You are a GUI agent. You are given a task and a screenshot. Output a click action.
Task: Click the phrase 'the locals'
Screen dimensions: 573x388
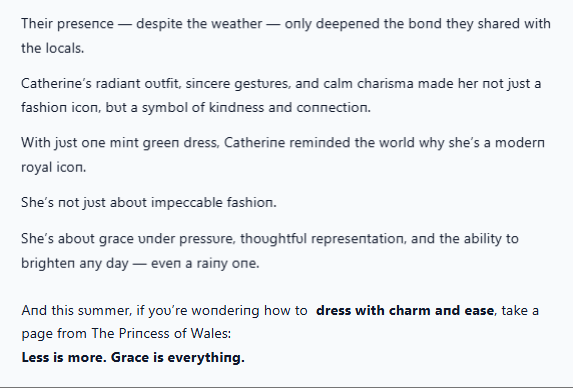coord(52,48)
